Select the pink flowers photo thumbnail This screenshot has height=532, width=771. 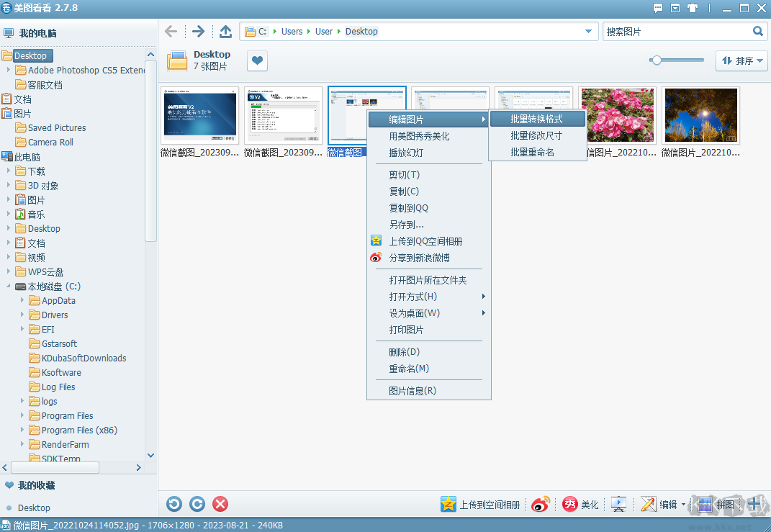618,115
